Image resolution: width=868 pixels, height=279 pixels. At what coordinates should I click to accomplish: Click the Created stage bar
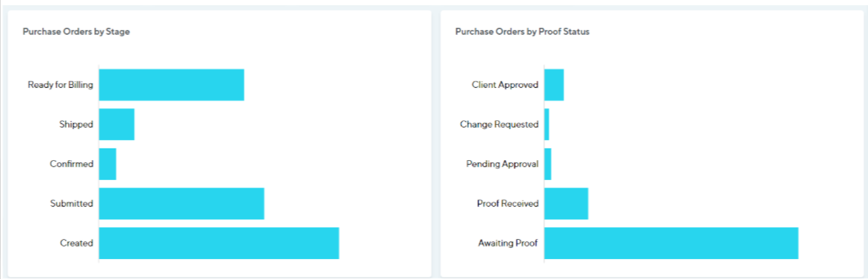pos(219,243)
